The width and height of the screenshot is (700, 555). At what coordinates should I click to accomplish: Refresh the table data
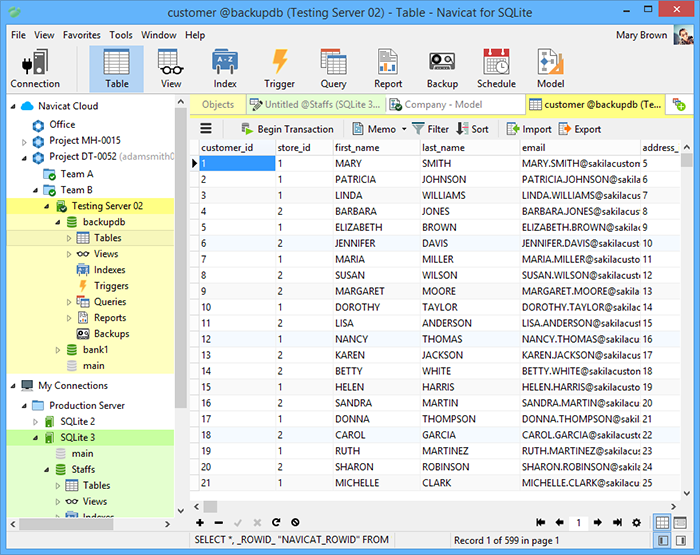tap(276, 522)
